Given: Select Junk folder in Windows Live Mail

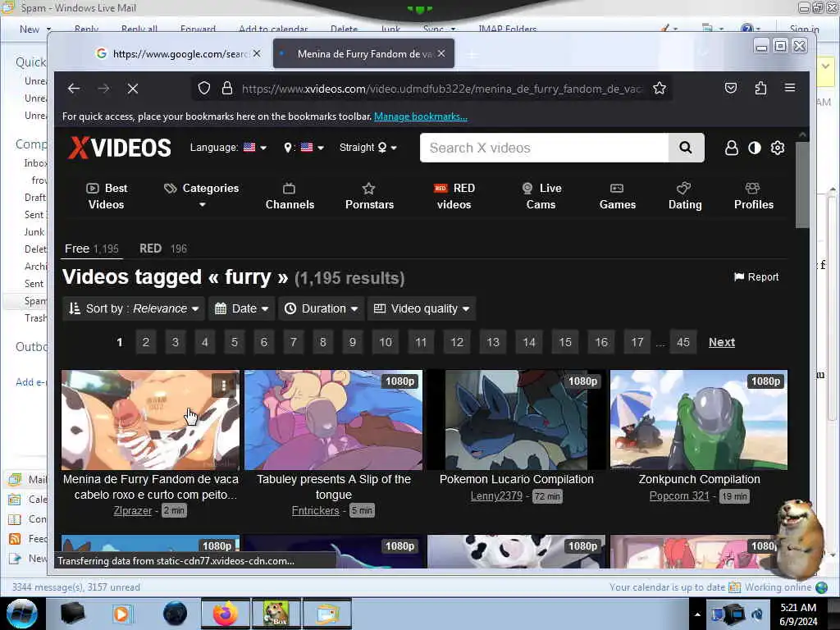Looking at the screenshot, I should 34,232.
